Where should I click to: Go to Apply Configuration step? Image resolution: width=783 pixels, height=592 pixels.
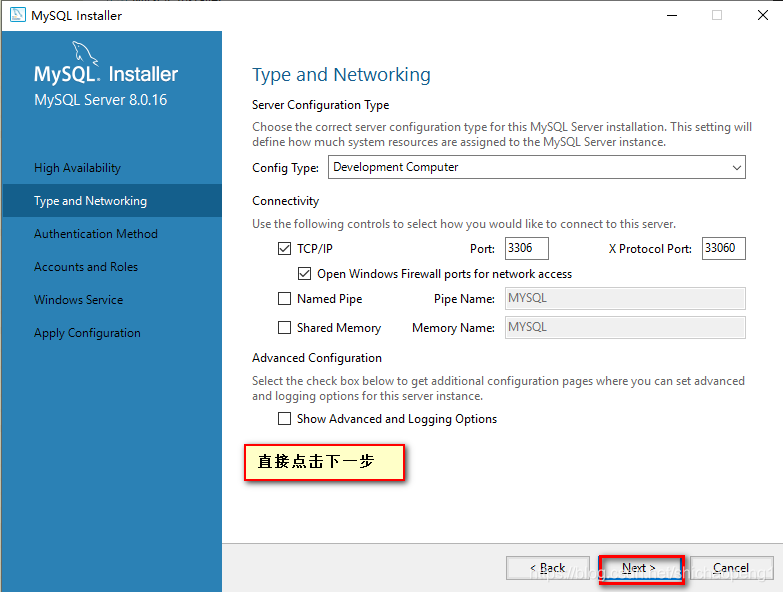pos(87,333)
